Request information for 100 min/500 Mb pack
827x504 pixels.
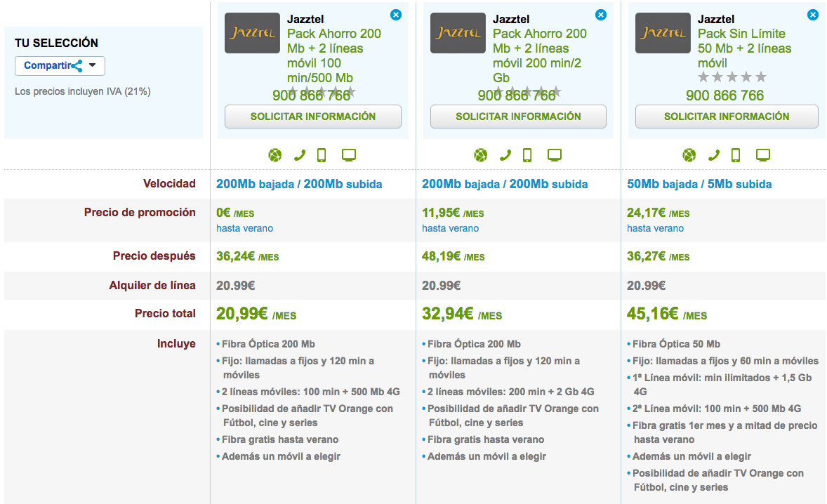(x=313, y=117)
